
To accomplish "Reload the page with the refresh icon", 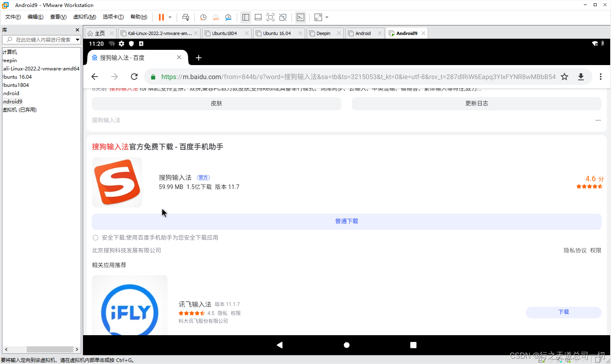I will pos(134,77).
